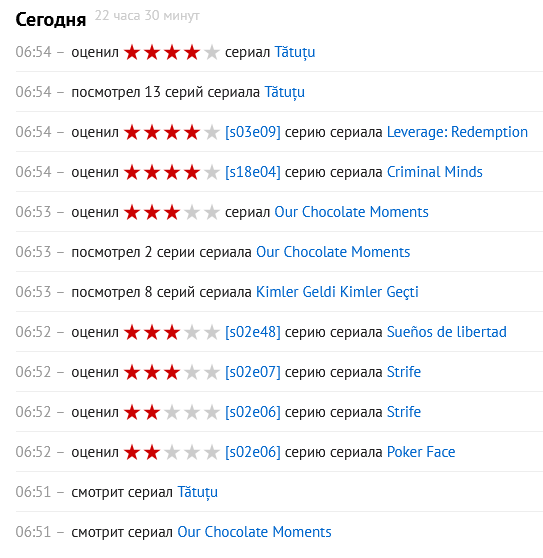Open the [s02e48] episode link

click(x=253, y=332)
